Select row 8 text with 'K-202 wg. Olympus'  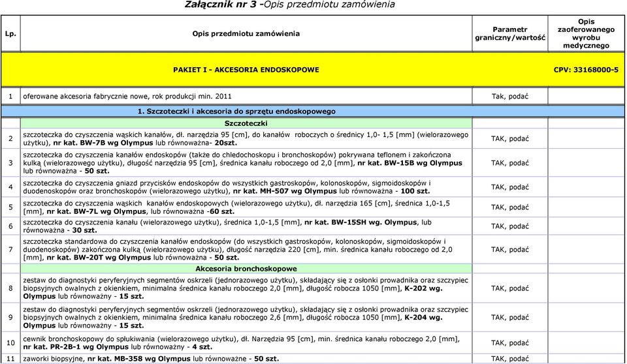tap(246, 288)
